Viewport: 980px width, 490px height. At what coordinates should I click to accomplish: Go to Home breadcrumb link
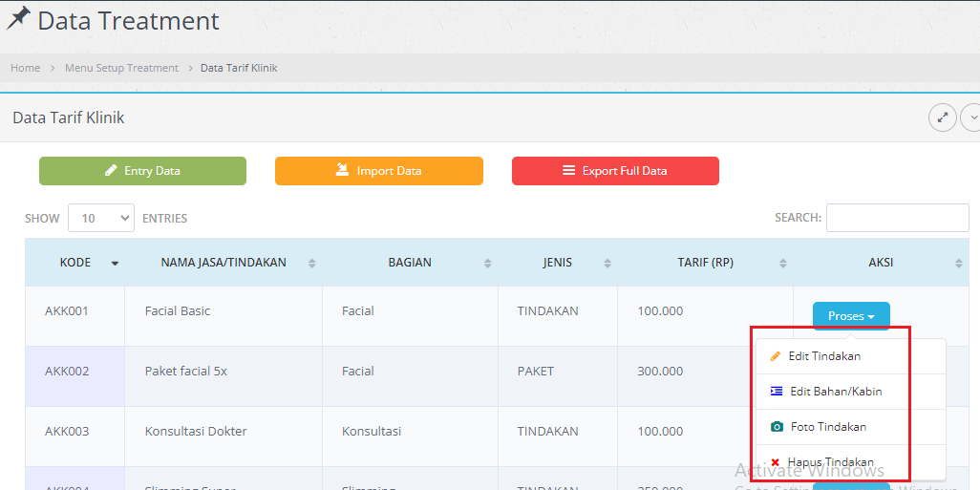pyautogui.click(x=26, y=68)
